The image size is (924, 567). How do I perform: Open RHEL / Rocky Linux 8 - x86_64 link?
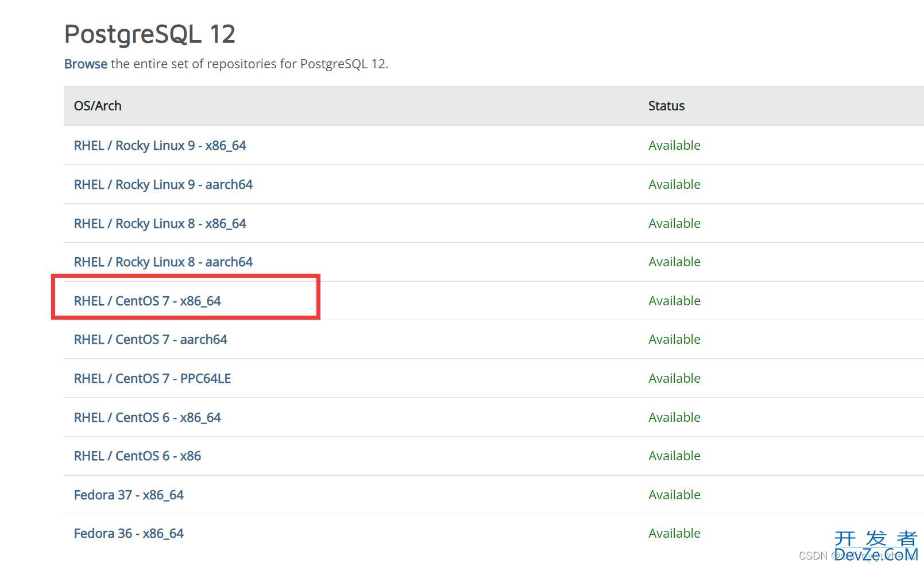click(160, 223)
